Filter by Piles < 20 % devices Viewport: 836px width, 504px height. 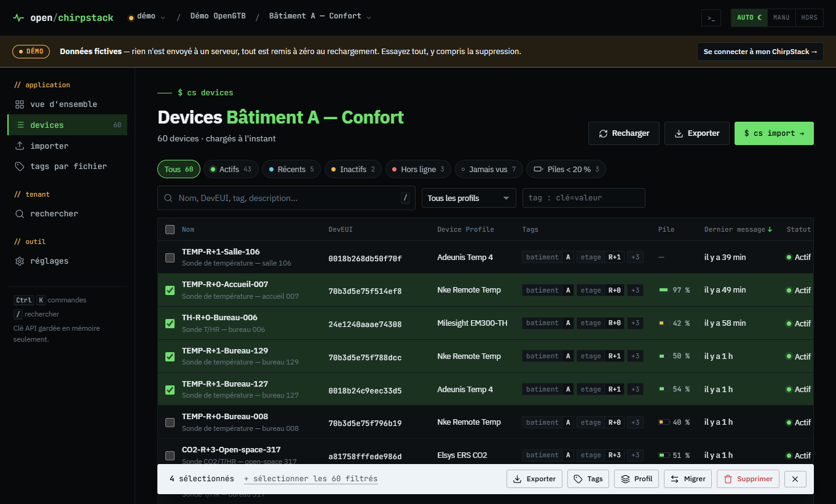point(566,169)
